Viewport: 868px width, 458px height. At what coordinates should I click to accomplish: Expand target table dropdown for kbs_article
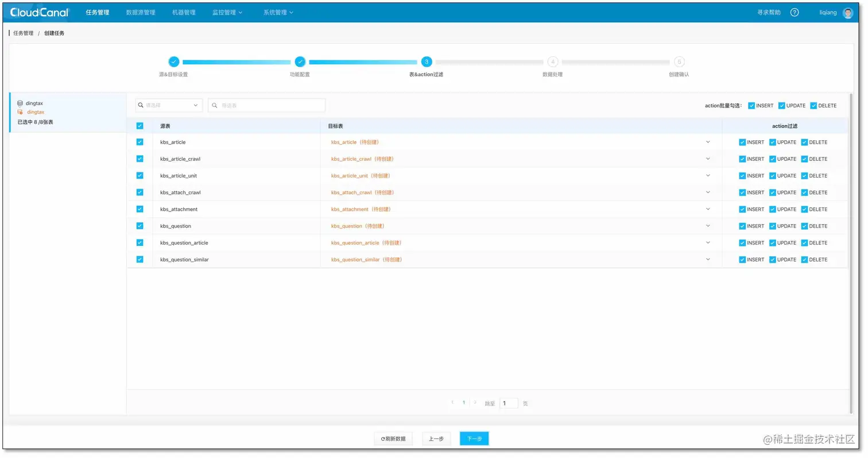tap(708, 142)
